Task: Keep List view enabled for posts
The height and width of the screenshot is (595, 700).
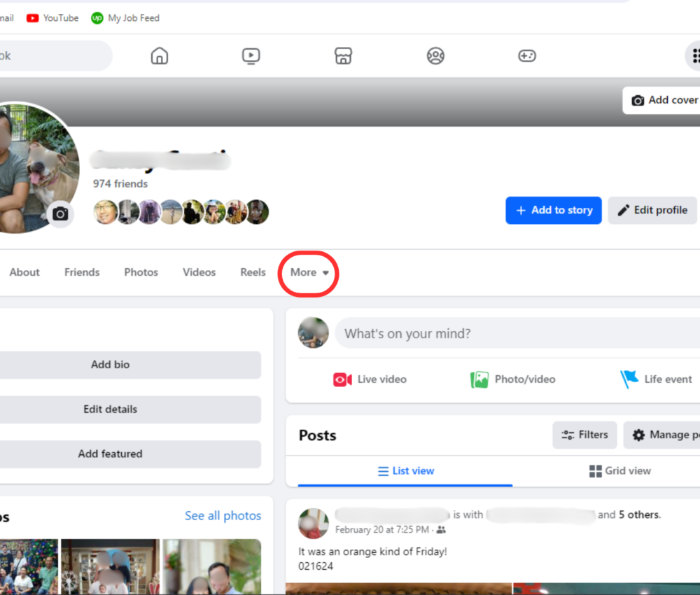Action: coord(405,470)
